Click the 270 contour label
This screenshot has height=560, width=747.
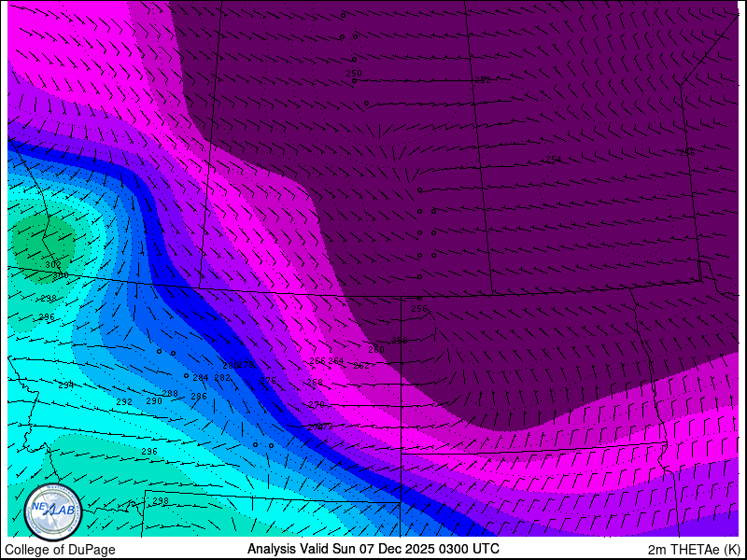point(317,405)
